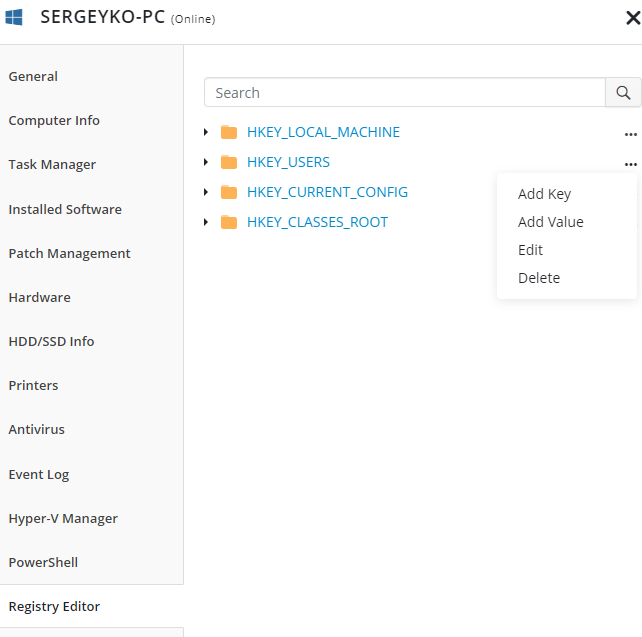
Task: Expand the HKEY_CURRENT_CONFIG tree node
Action: 206,192
